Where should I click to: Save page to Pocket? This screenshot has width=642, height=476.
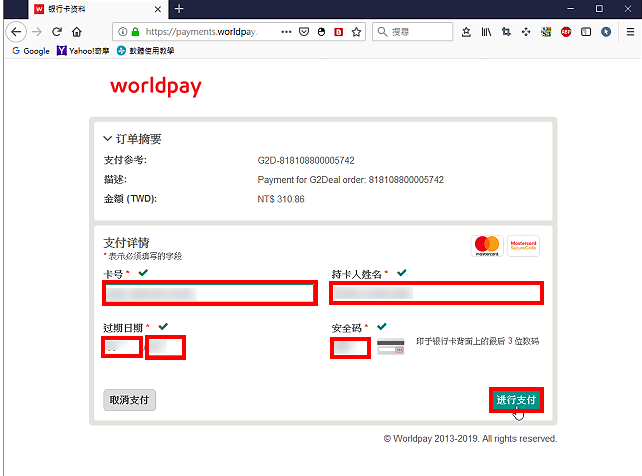click(x=304, y=32)
